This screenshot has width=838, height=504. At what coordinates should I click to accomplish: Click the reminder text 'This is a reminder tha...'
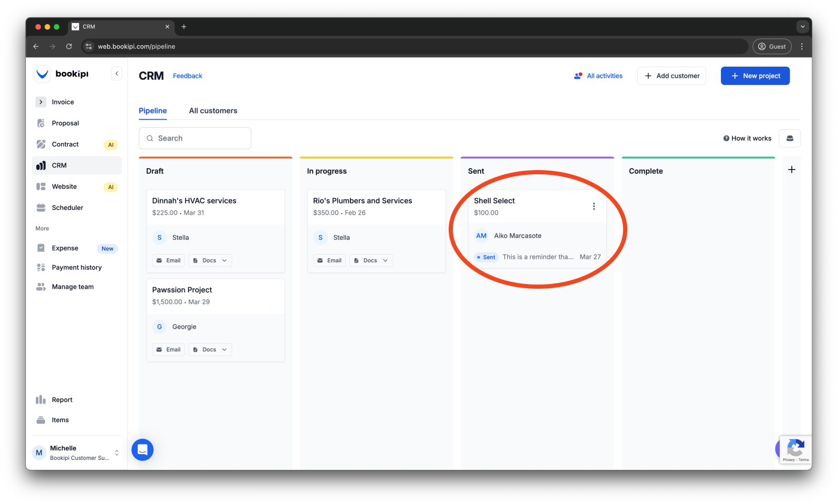[x=538, y=257]
